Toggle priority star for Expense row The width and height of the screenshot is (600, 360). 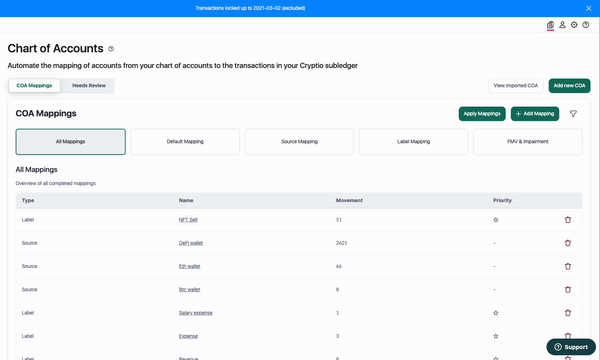(x=496, y=336)
